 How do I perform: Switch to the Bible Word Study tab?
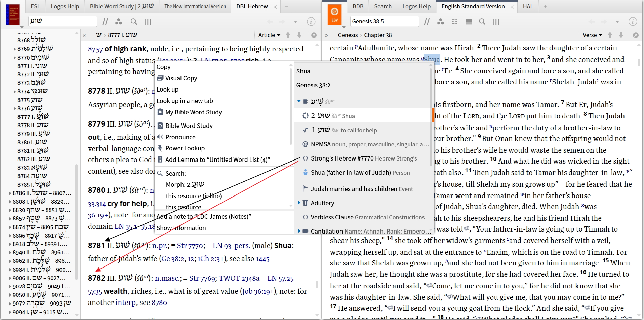122,6
